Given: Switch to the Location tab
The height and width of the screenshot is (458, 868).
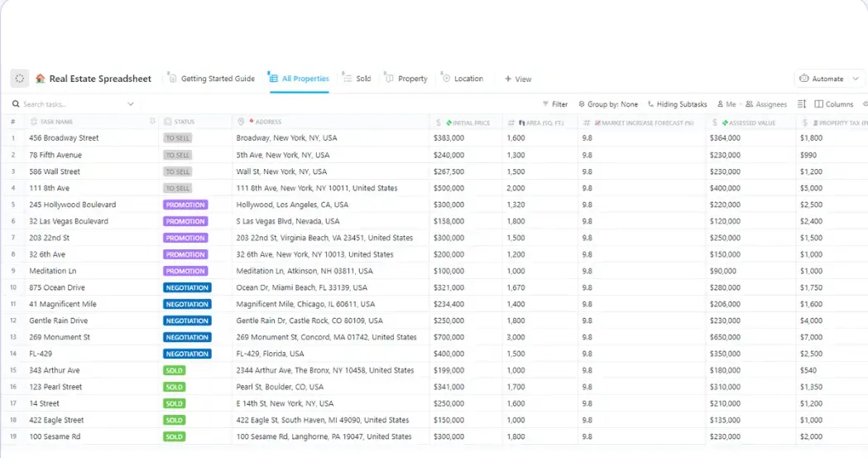Looking at the screenshot, I should pos(463,79).
